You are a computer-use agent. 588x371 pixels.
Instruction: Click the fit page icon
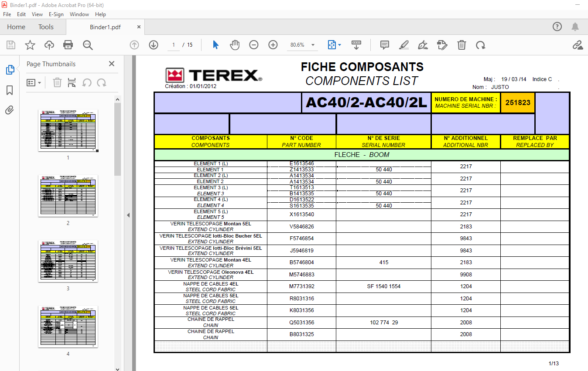pyautogui.click(x=332, y=45)
